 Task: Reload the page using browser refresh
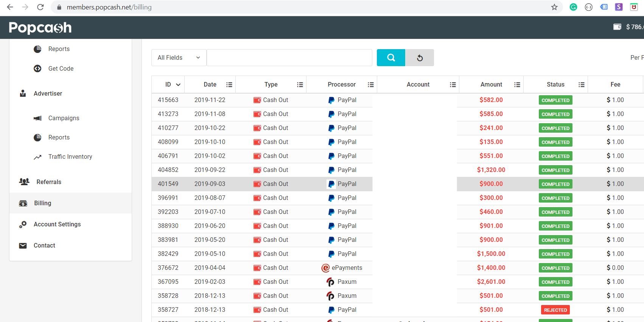[x=40, y=7]
